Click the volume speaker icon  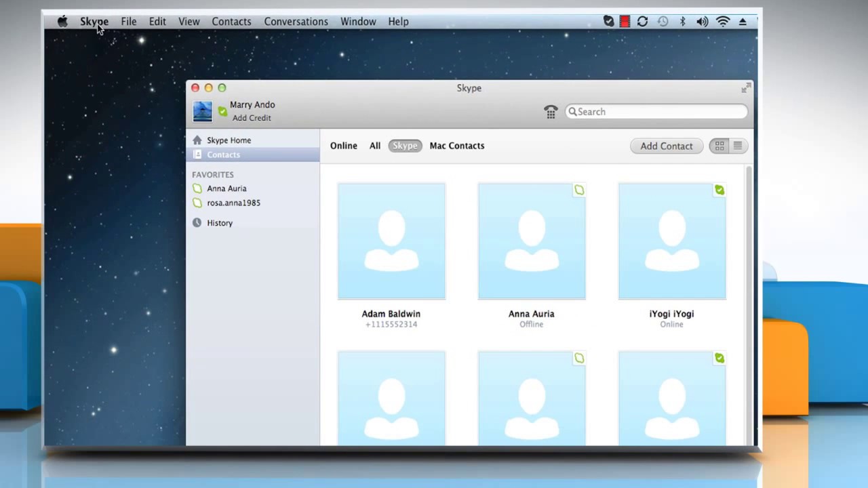pos(703,22)
